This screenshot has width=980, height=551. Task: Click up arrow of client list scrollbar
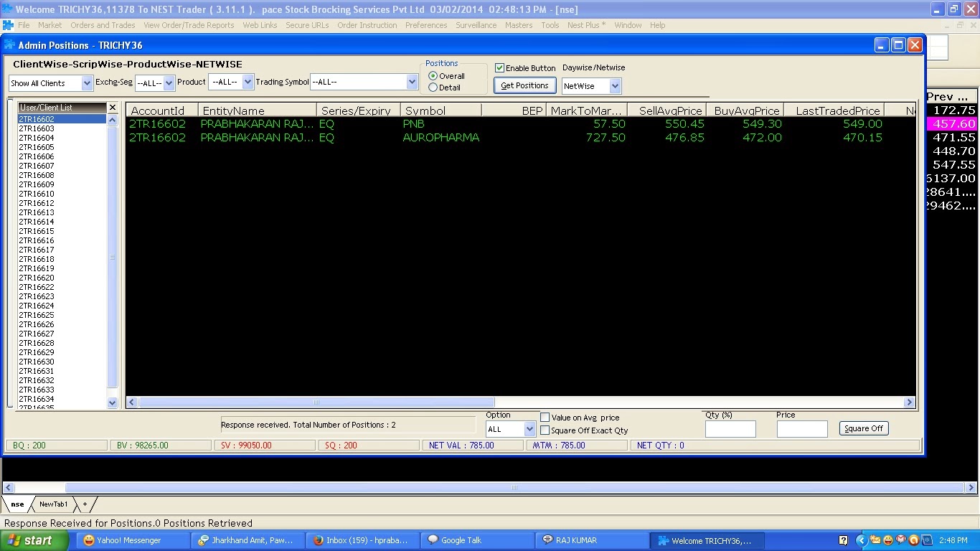[x=112, y=120]
